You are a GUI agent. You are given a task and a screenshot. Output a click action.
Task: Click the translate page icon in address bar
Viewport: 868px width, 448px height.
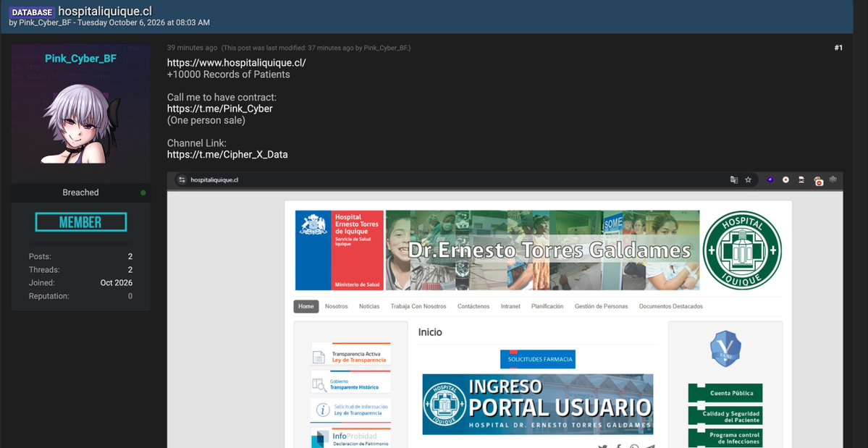tap(734, 179)
